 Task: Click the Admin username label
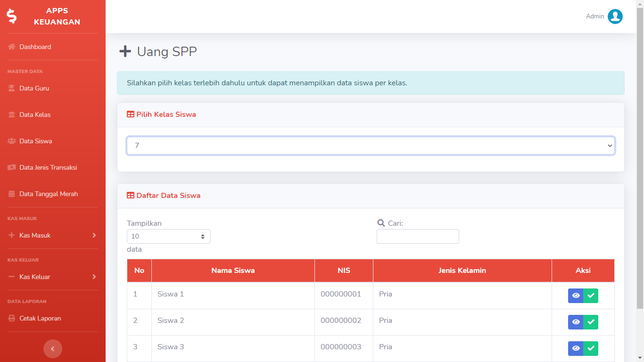(x=595, y=16)
